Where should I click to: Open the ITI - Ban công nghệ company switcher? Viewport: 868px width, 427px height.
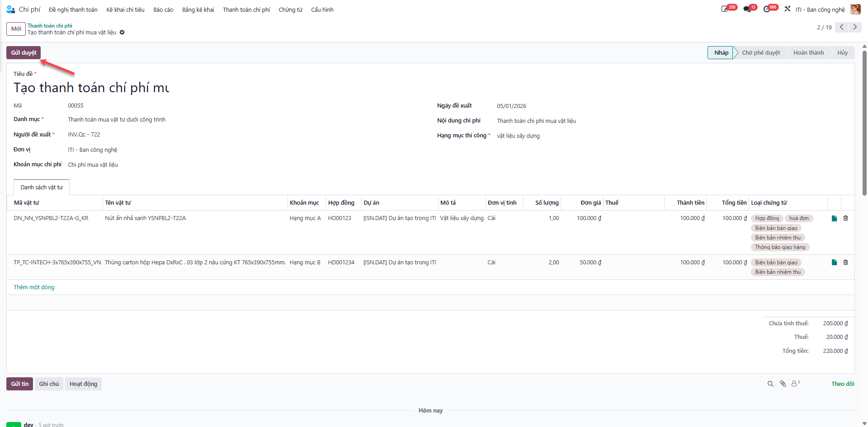point(820,9)
